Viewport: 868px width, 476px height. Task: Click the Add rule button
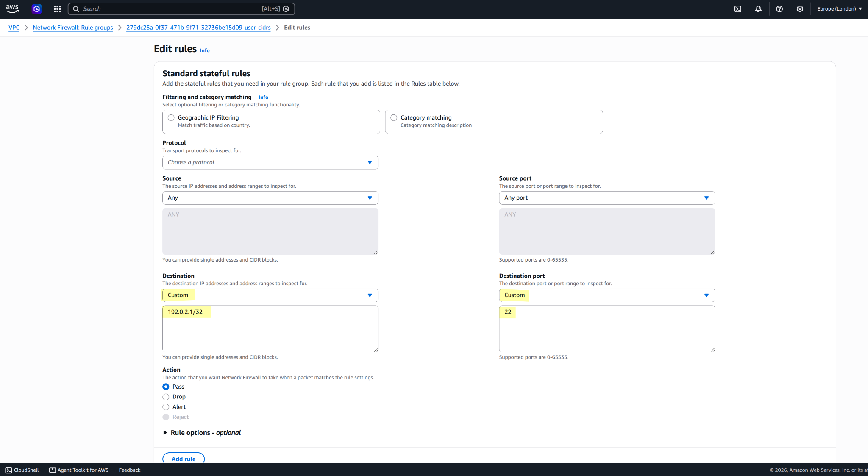(x=184, y=459)
